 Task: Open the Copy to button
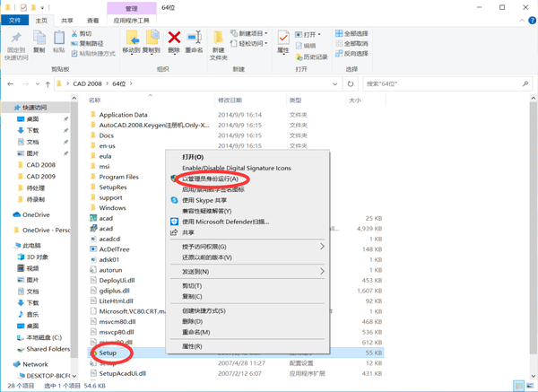pyautogui.click(x=152, y=42)
